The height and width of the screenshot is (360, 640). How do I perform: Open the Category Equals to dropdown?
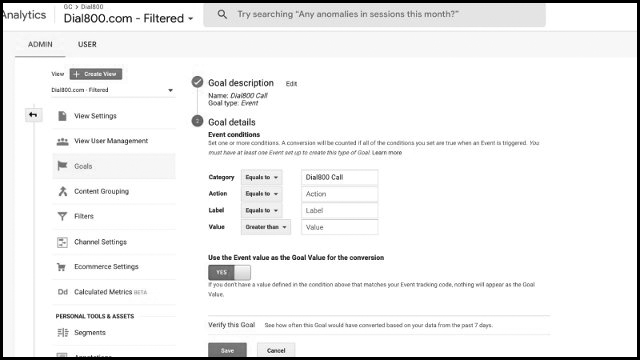coord(261,177)
